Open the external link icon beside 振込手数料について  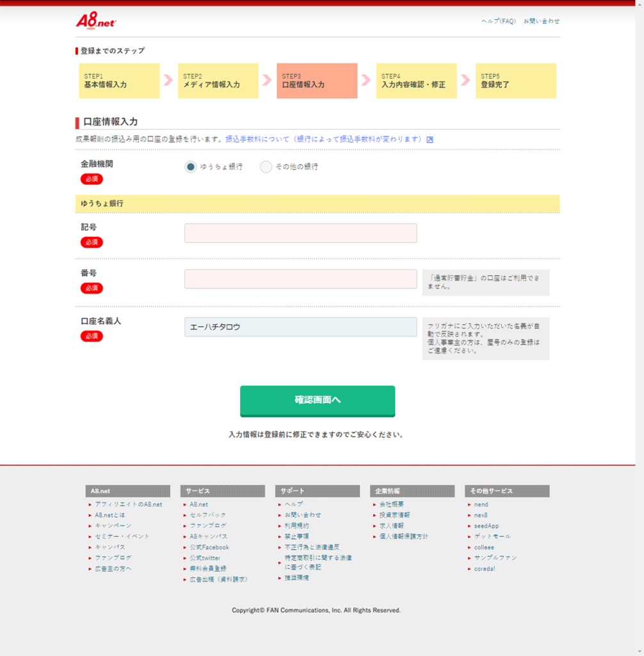430,140
